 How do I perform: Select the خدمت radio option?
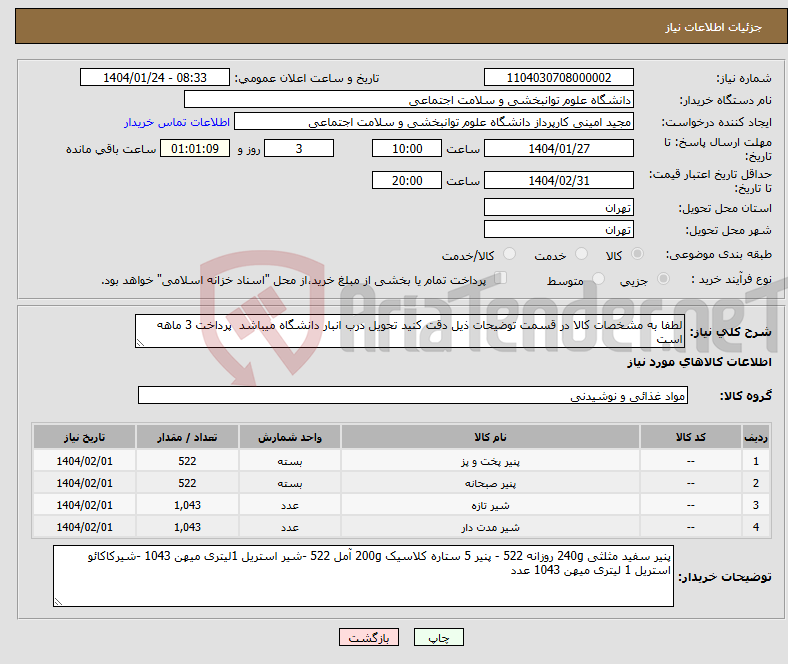(582, 256)
